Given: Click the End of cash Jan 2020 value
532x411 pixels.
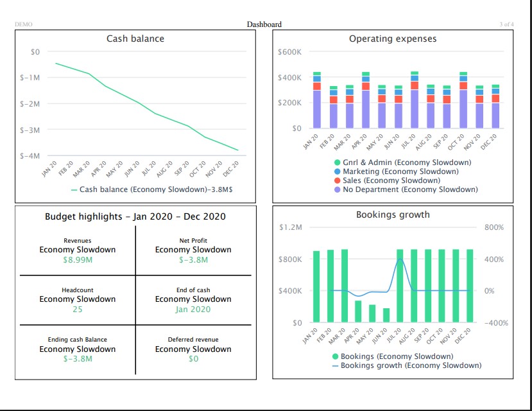Looking at the screenshot, I should 193,310.
